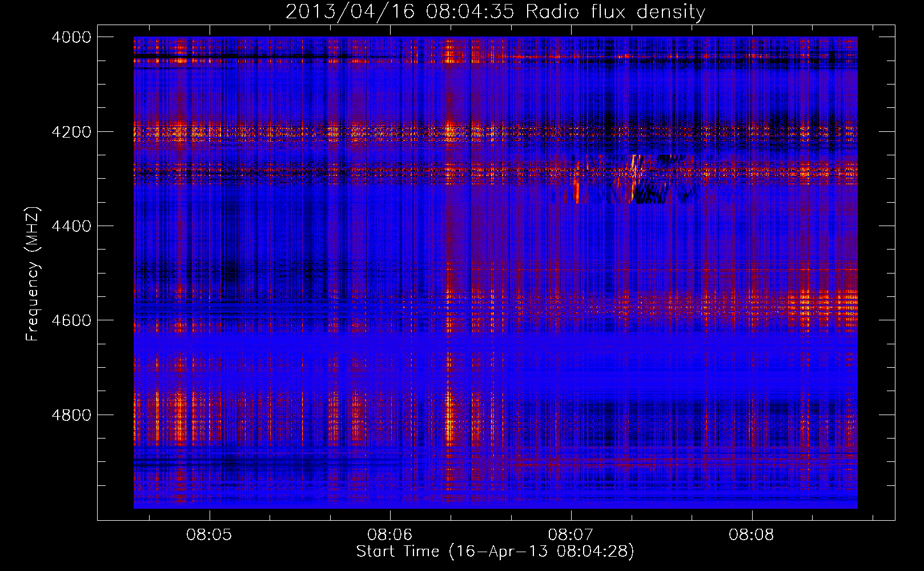
Task: Click the 4800 frequency tick label
Action: [x=71, y=415]
